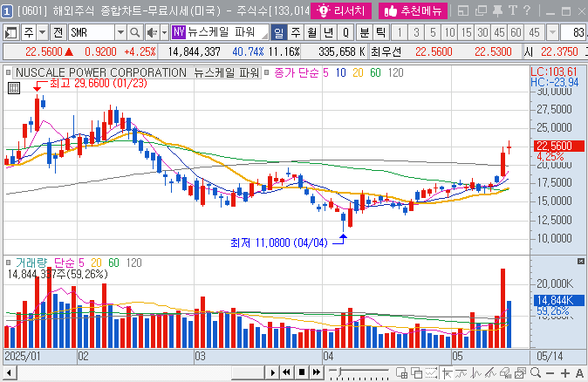Click the 22.5600 current price tag on axis
Image resolution: width=588 pixels, height=382 pixels.
point(558,146)
